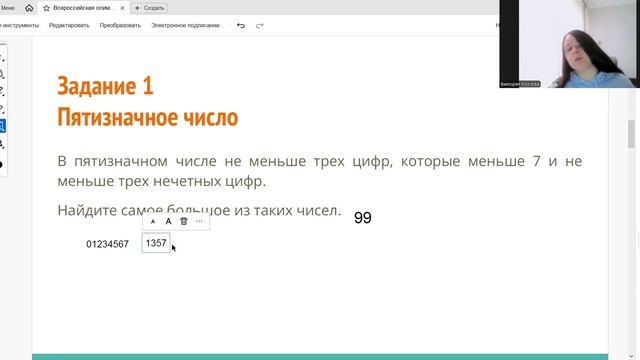Open the Преобразовать menu
Screen dimensions: 640x360
tap(120, 25)
